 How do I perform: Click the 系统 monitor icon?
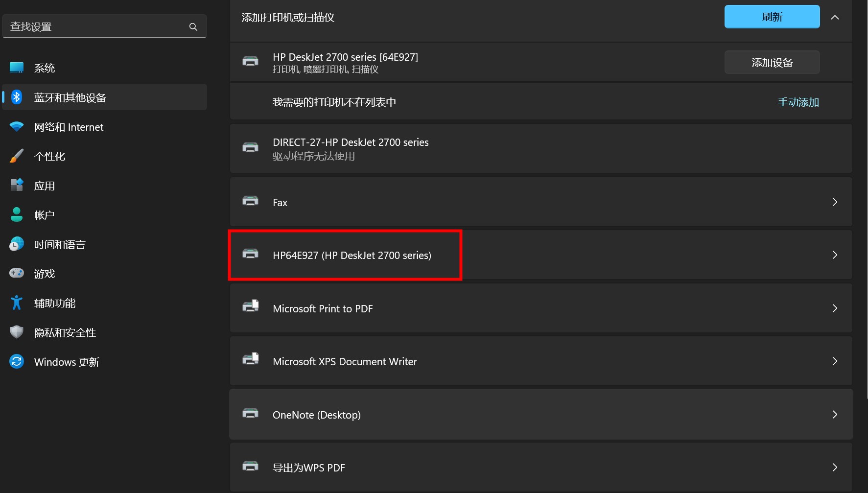17,68
